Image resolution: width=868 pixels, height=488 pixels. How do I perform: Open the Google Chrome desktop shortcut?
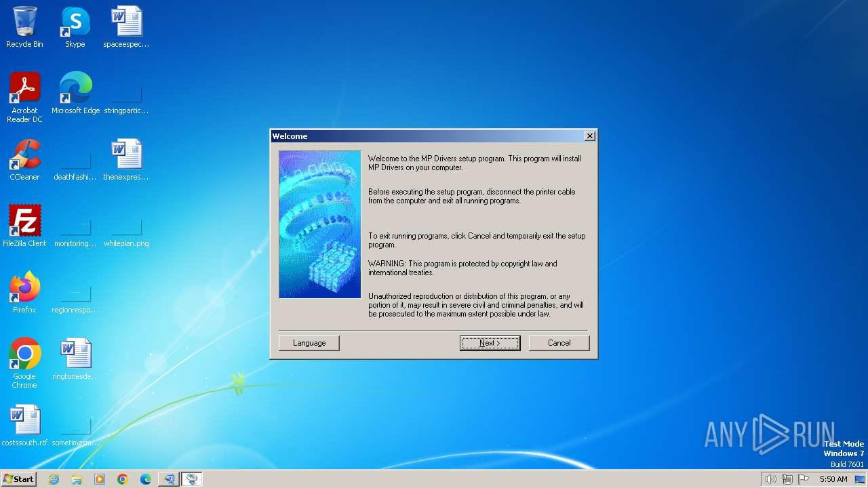click(x=24, y=363)
